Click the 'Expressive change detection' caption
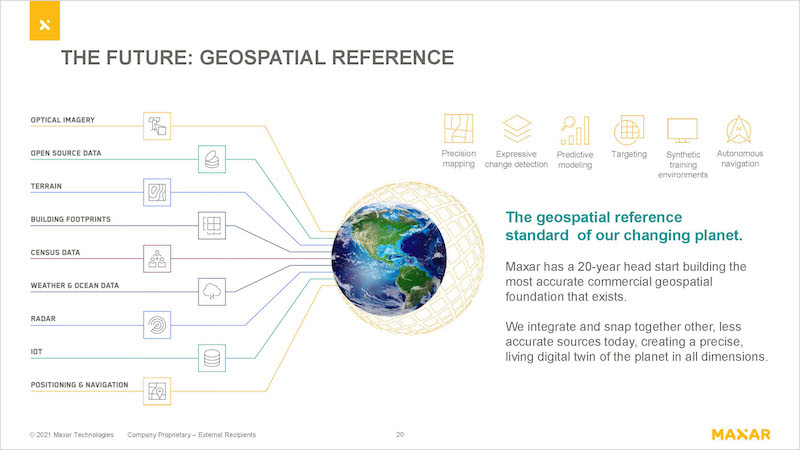 click(x=516, y=159)
